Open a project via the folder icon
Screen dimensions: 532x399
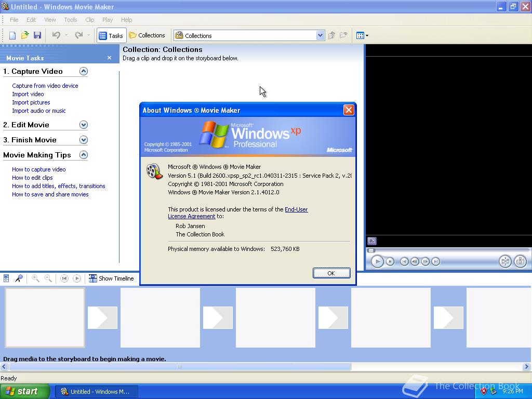[25, 35]
